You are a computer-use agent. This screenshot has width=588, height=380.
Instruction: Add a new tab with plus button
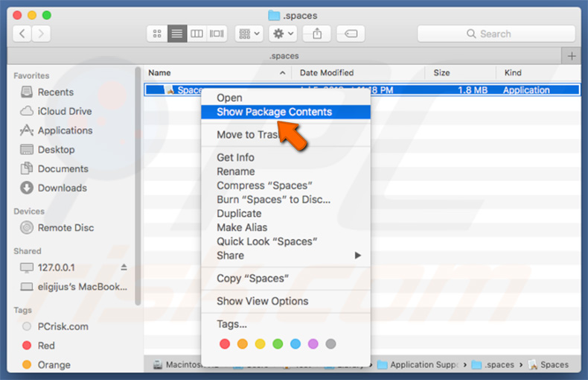coord(572,56)
